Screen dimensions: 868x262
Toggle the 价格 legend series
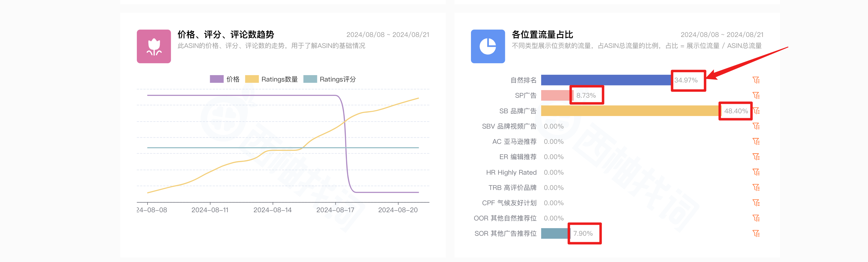click(x=224, y=79)
